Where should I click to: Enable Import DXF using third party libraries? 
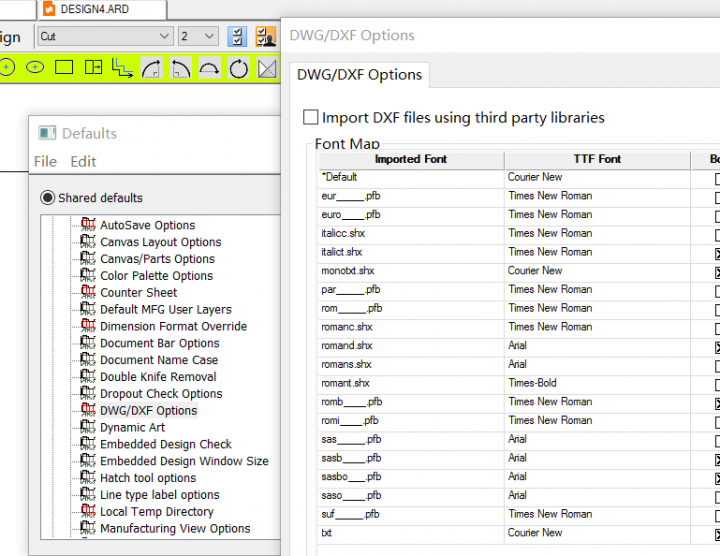coord(311,118)
